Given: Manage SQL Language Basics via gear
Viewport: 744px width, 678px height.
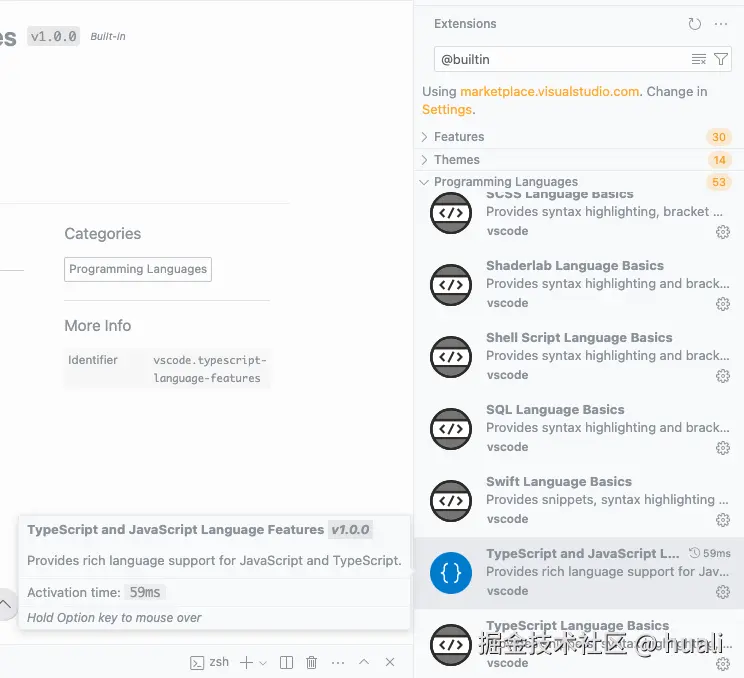Looking at the screenshot, I should [723, 448].
